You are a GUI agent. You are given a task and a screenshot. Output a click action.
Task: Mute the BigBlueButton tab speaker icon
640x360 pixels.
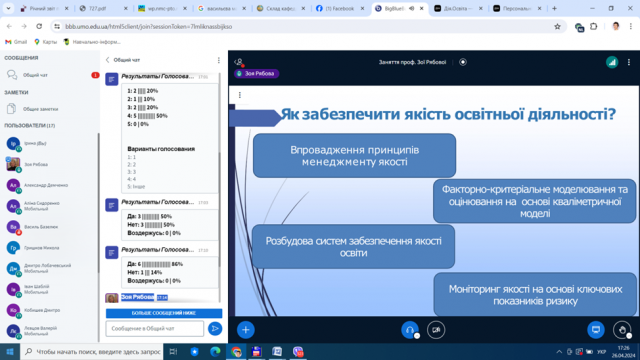pyautogui.click(x=411, y=8)
